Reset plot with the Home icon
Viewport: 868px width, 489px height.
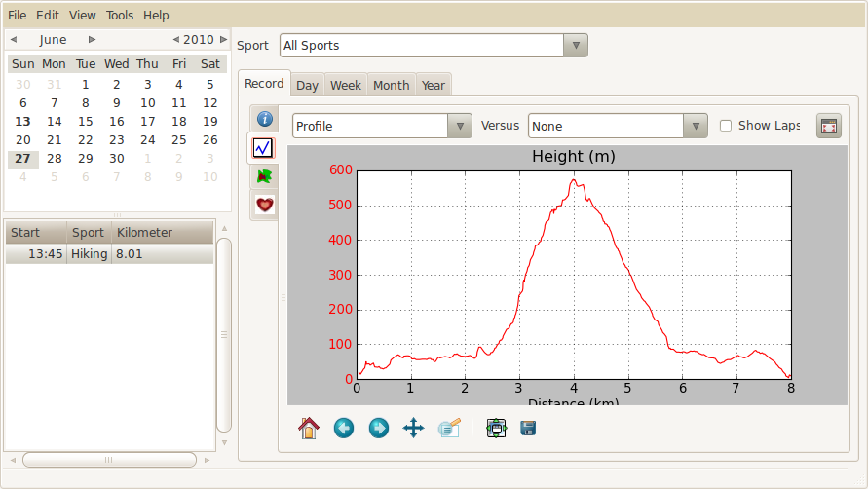309,428
